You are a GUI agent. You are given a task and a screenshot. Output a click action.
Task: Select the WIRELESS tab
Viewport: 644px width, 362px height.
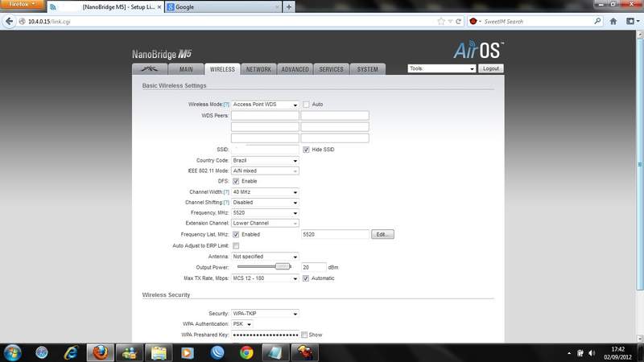click(x=222, y=69)
